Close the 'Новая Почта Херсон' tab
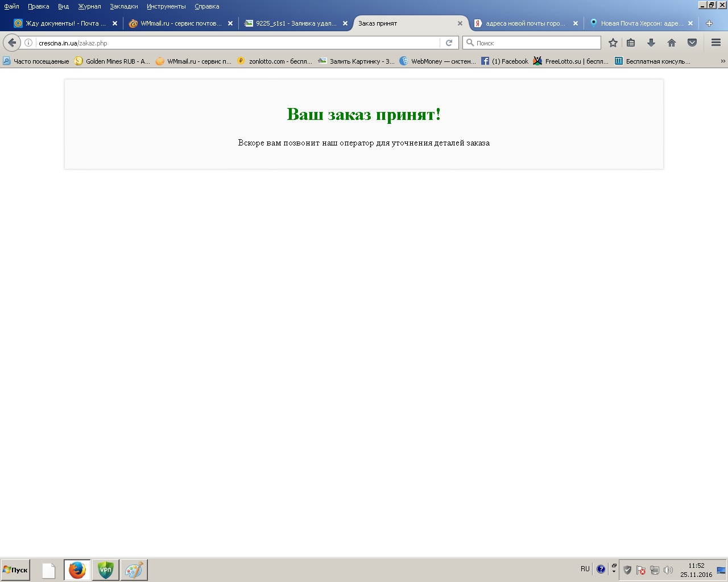This screenshot has width=728, height=582. coord(690,23)
